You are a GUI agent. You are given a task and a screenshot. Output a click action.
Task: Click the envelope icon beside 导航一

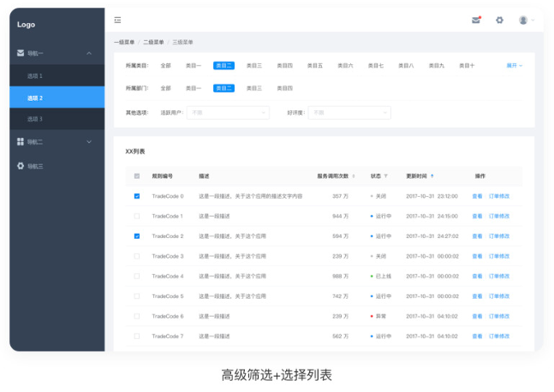(21, 53)
